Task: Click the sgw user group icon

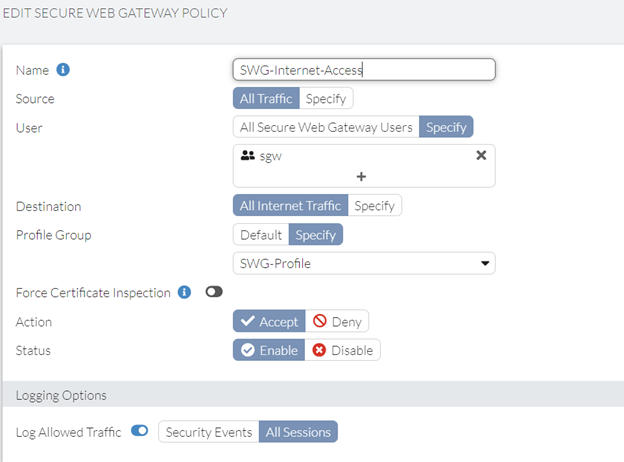Action: [248, 156]
